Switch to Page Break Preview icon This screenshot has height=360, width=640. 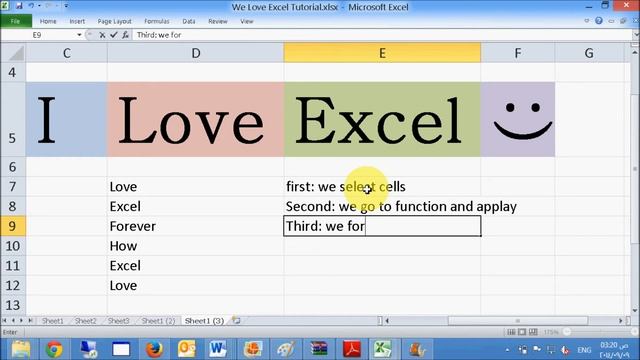(x=533, y=332)
